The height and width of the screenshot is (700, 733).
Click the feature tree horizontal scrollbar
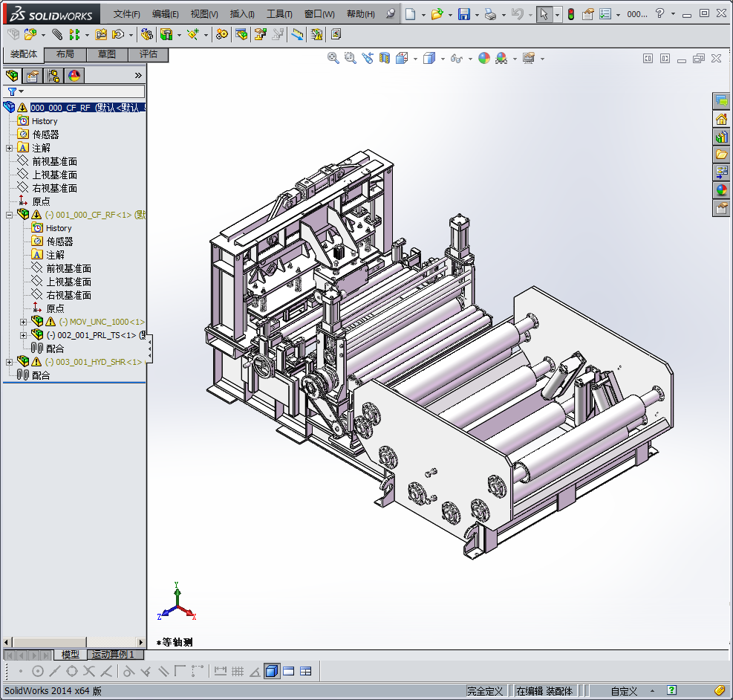(x=74, y=642)
